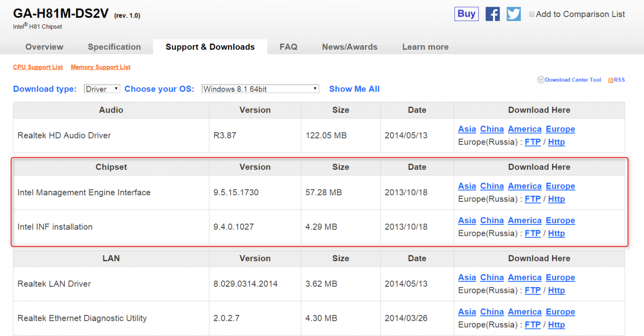Click version value 9.4.0.1027
The image size is (644, 336).
[x=234, y=227]
